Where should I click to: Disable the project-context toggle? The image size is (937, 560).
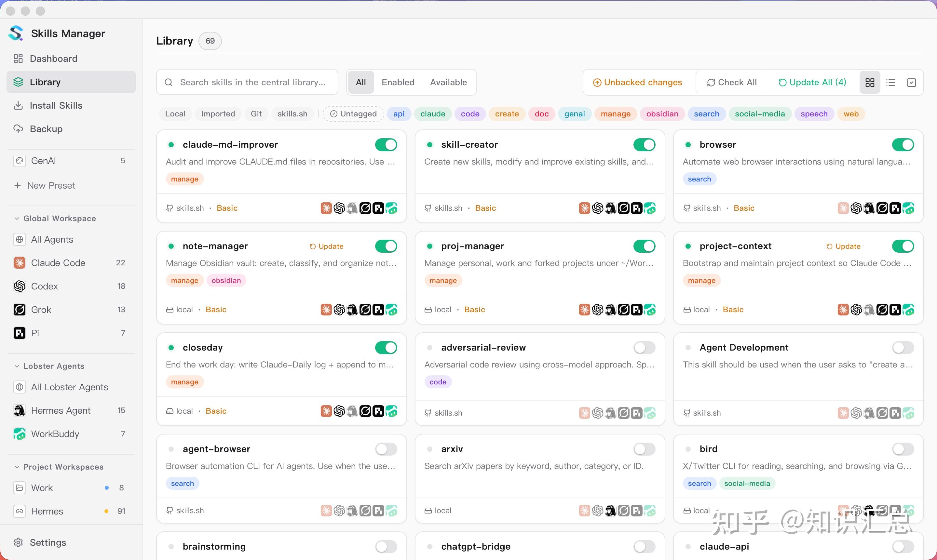(903, 246)
